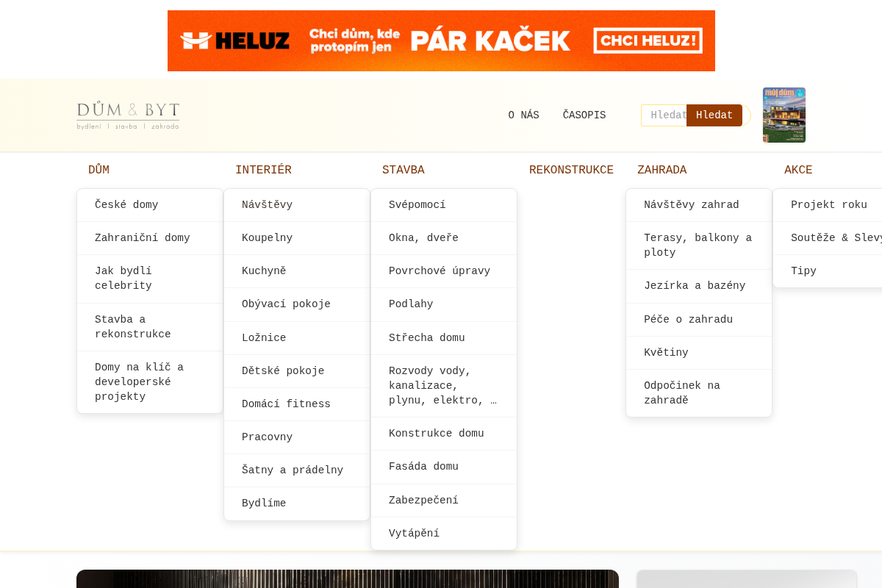
Task: Open Fasáda domu submenu item
Action: (x=444, y=467)
